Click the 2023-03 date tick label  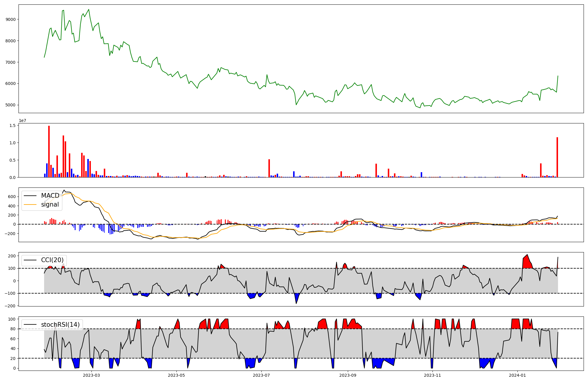91,375
